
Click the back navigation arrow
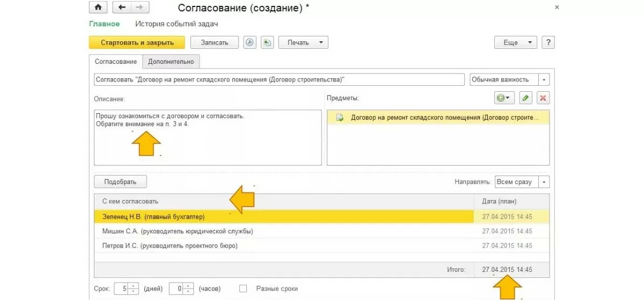click(x=122, y=8)
